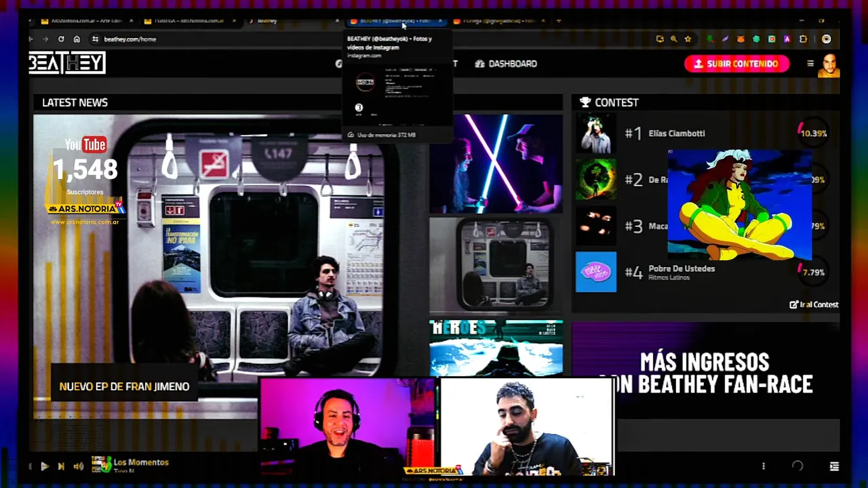Image resolution: width=868 pixels, height=488 pixels.
Task: Open the lightsaber duel news thumbnail
Action: 496,163
